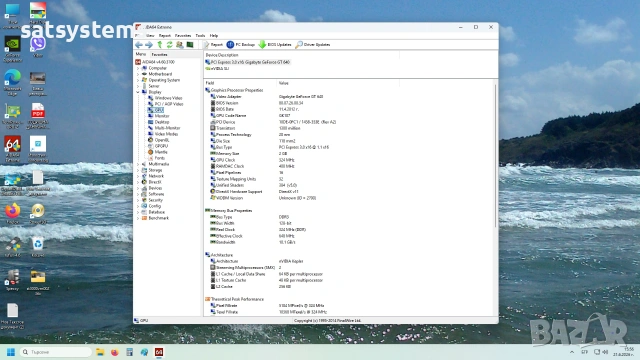640x360 pixels.
Task: Select the Monitor tree item
Action: tap(159, 116)
